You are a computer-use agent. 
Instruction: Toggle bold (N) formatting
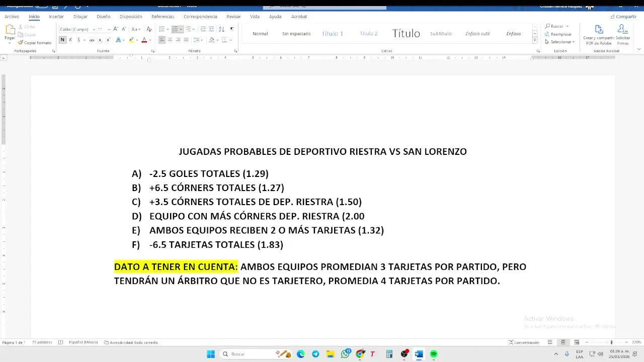coord(62,40)
